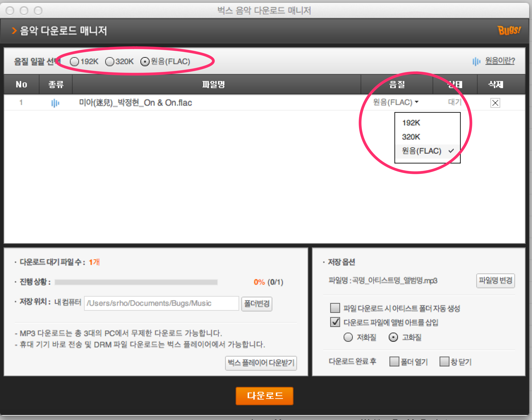Pick checked 원음(FLAC) option in dropdown list

click(x=421, y=151)
